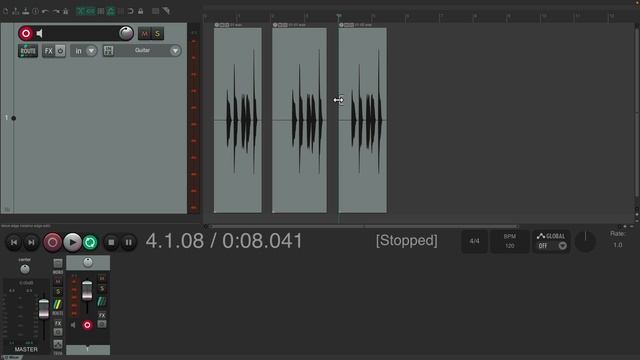The image size is (640, 360).
Task: Bypass Guitar track FX power button
Action: (x=60, y=51)
